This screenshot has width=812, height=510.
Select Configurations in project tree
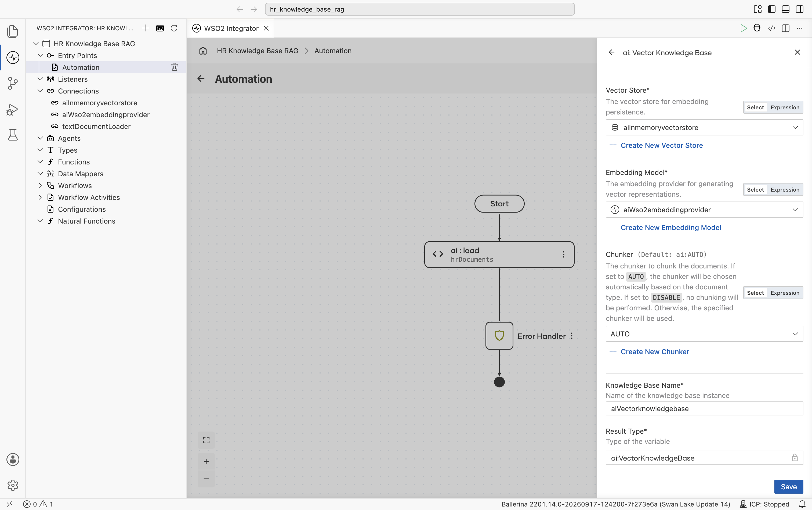pyautogui.click(x=82, y=209)
